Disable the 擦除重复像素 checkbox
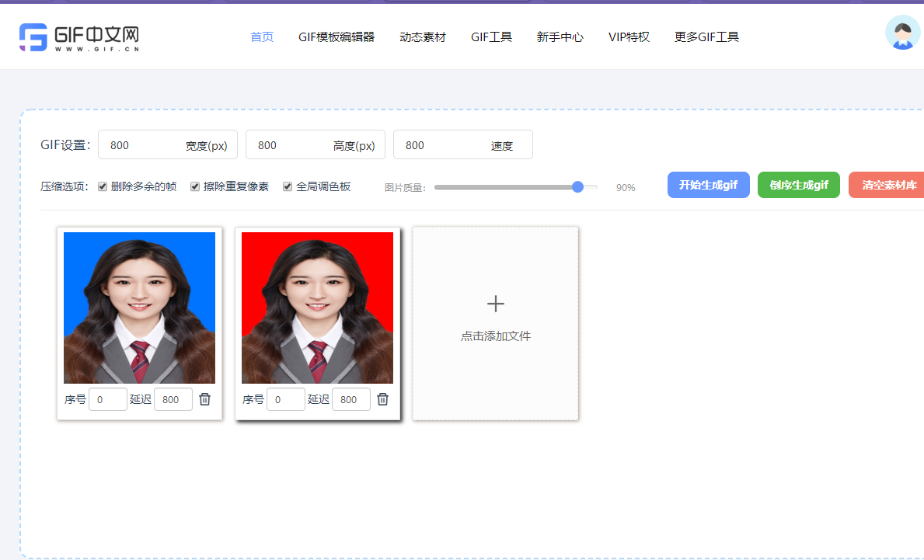This screenshot has height=560, width=924. 195,186
